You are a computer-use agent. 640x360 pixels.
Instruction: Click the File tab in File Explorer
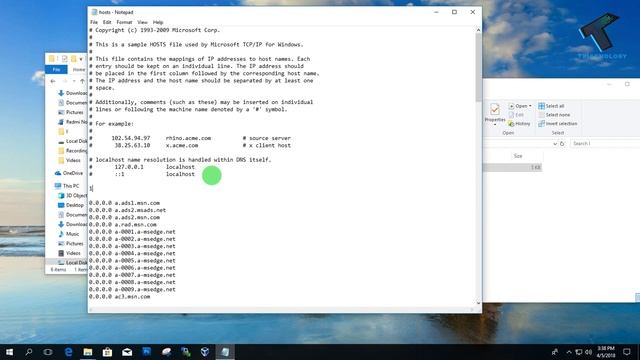pyautogui.click(x=56, y=69)
